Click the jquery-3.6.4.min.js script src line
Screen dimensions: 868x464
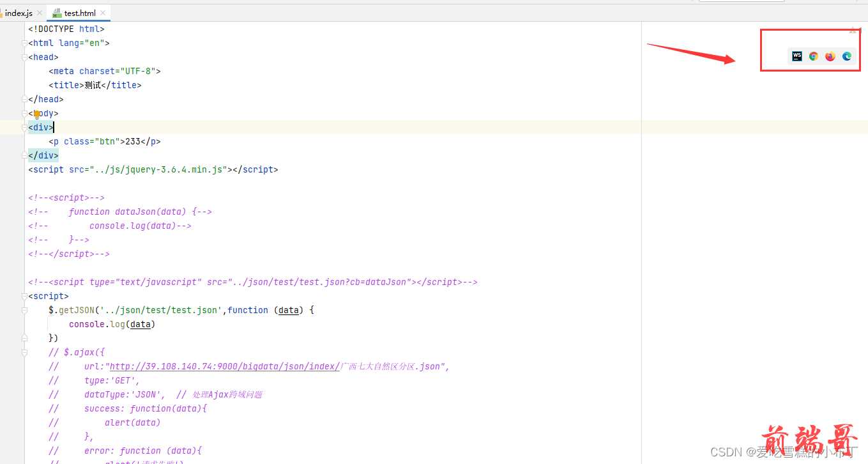[153, 169]
